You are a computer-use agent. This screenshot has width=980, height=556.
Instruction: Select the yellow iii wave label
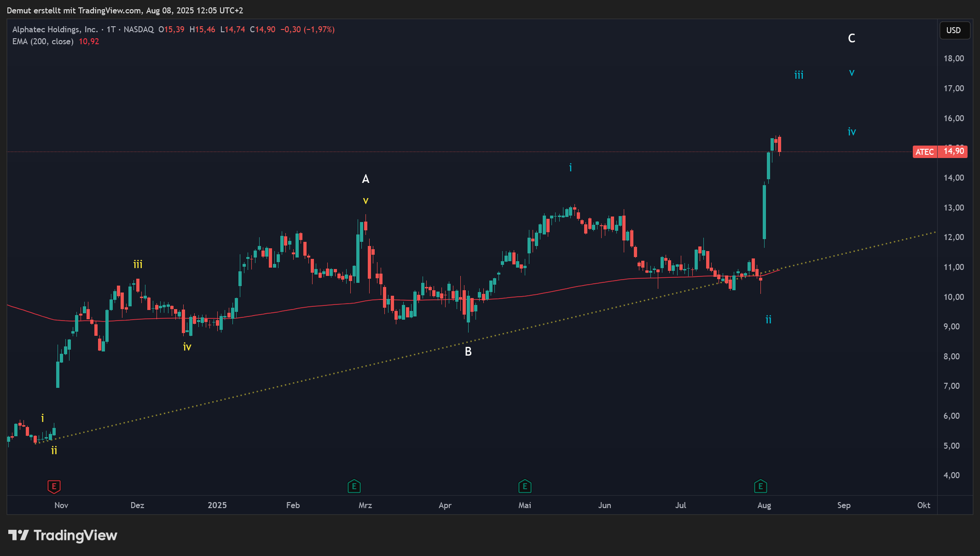[138, 264]
